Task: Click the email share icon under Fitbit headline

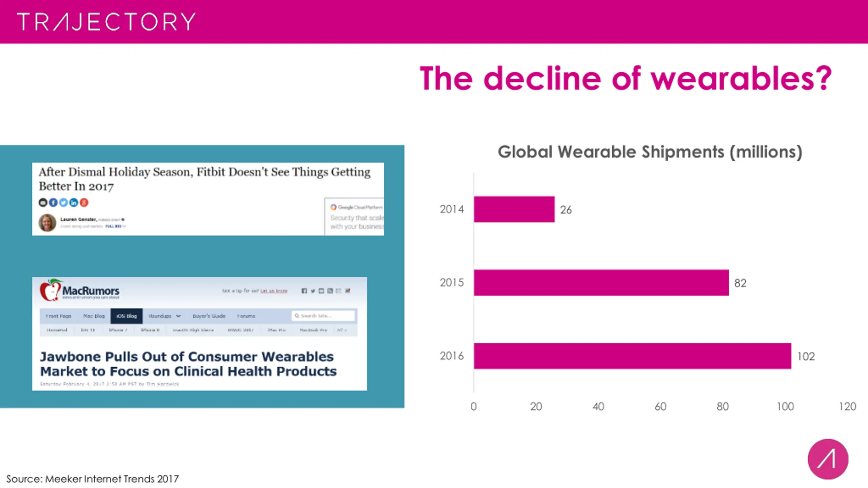Action: (x=43, y=203)
